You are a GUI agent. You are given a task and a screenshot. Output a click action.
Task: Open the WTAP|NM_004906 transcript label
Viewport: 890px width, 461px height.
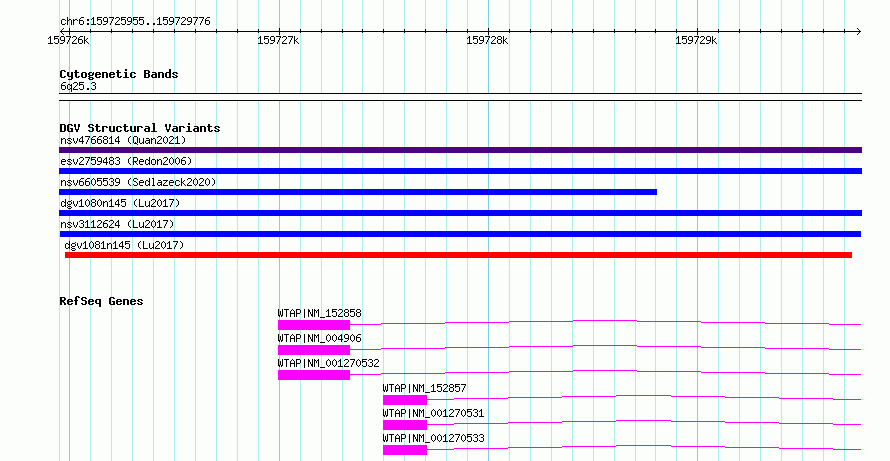click(x=320, y=338)
